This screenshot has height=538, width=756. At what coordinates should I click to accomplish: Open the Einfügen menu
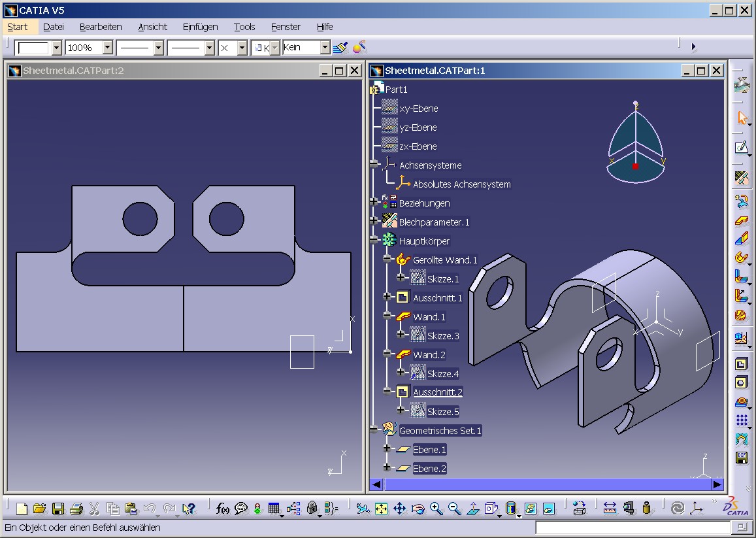pyautogui.click(x=200, y=27)
